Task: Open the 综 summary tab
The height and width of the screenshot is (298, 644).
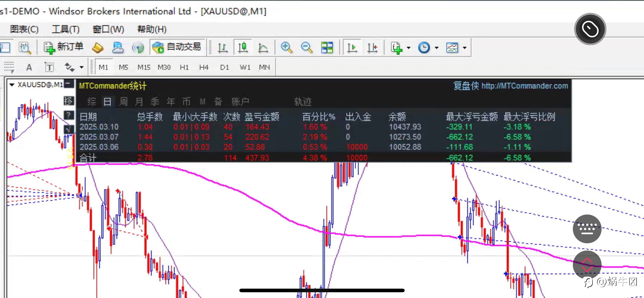Action: tap(92, 102)
